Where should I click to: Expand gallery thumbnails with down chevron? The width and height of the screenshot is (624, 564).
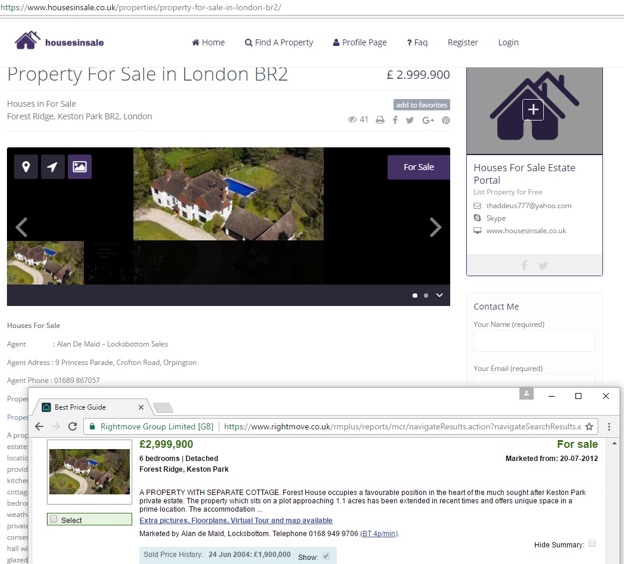tap(439, 296)
